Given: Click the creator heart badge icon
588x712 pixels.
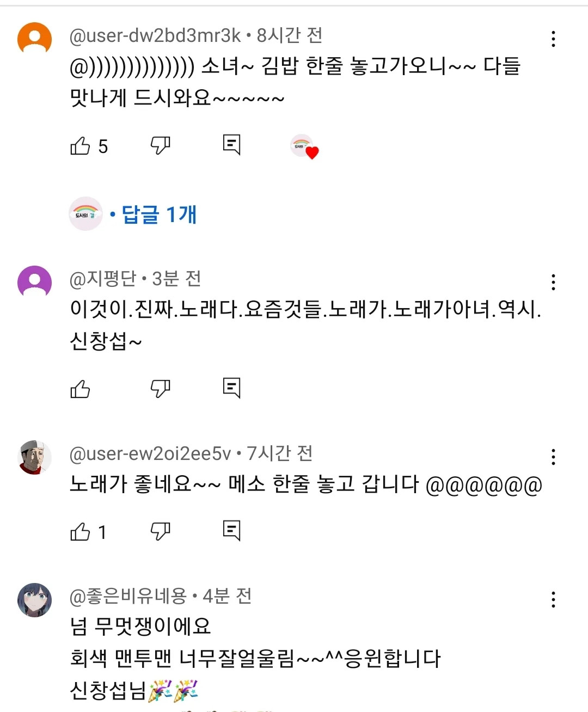Looking at the screenshot, I should tap(304, 146).
